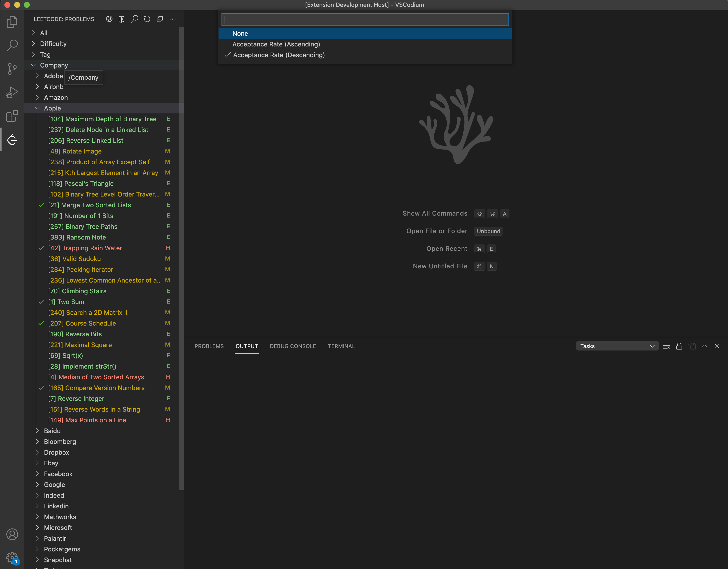Open LeetCode panel more actions ellipsis
The image size is (728, 569).
point(172,19)
